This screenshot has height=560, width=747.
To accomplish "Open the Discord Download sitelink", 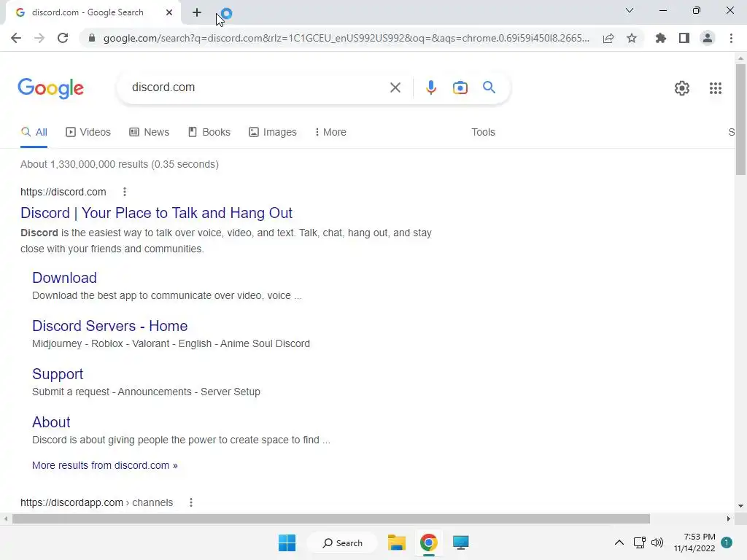I will point(64,278).
